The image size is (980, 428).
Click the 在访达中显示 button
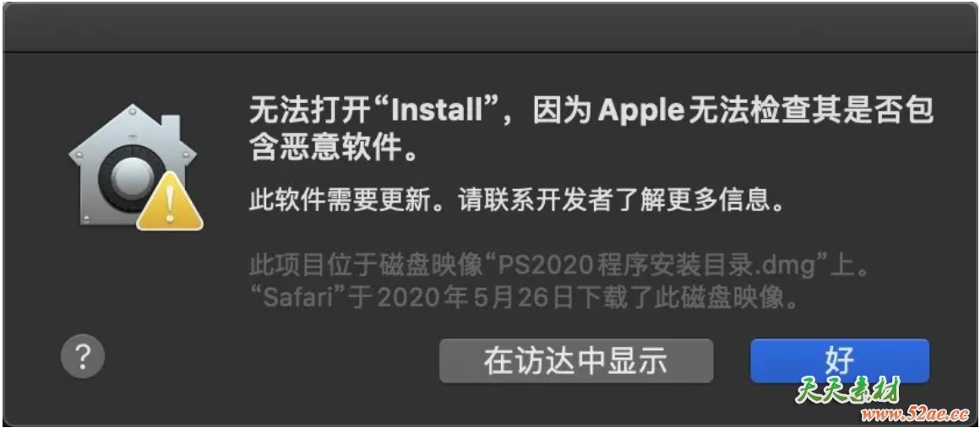point(575,360)
